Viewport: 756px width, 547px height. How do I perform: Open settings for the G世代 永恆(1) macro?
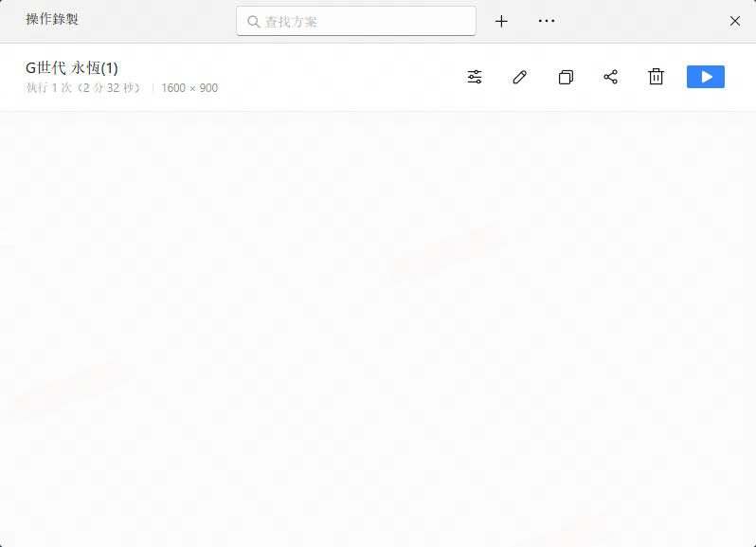click(x=475, y=77)
